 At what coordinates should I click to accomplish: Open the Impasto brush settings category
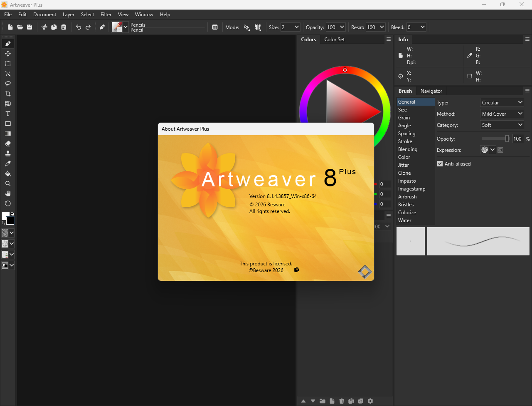(416, 181)
